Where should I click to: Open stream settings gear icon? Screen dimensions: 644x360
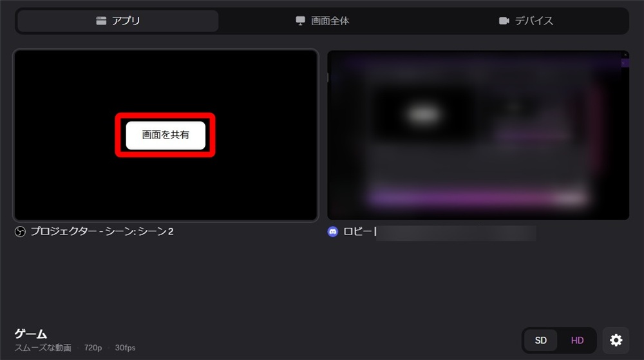coord(616,340)
